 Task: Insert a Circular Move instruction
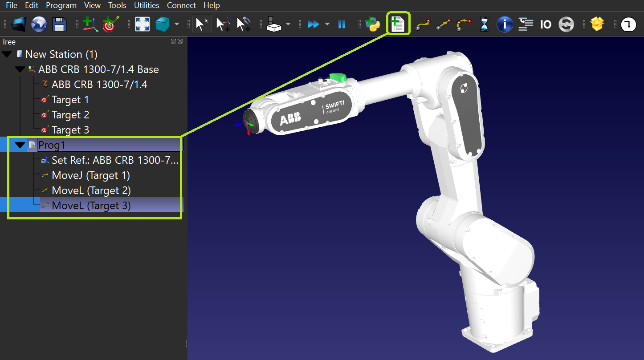[x=464, y=24]
